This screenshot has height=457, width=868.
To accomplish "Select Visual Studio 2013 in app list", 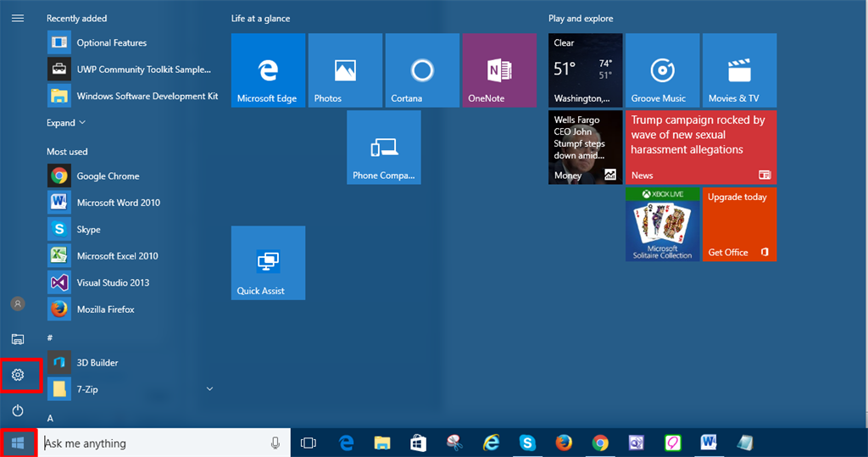I will [x=112, y=282].
